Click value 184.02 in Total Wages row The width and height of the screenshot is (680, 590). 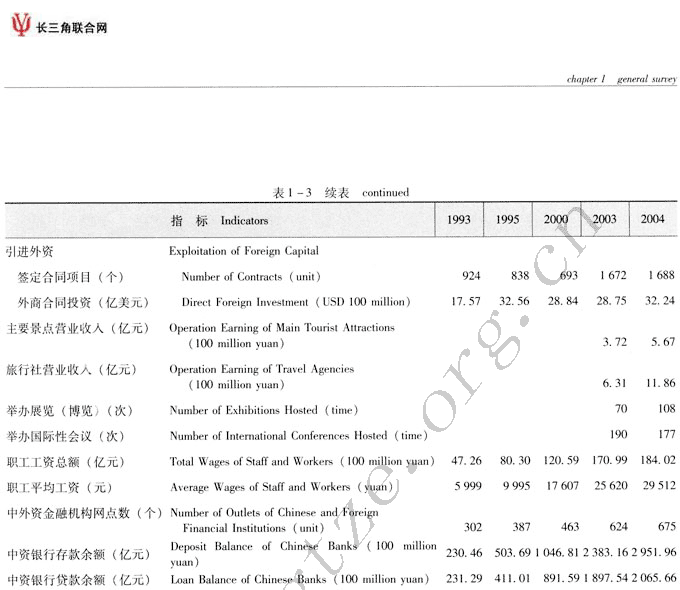coord(658,460)
